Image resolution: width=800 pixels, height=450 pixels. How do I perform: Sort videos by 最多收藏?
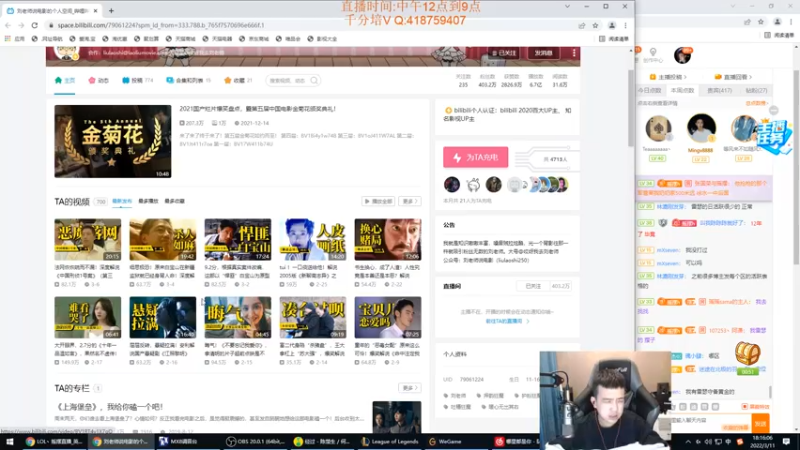click(174, 202)
